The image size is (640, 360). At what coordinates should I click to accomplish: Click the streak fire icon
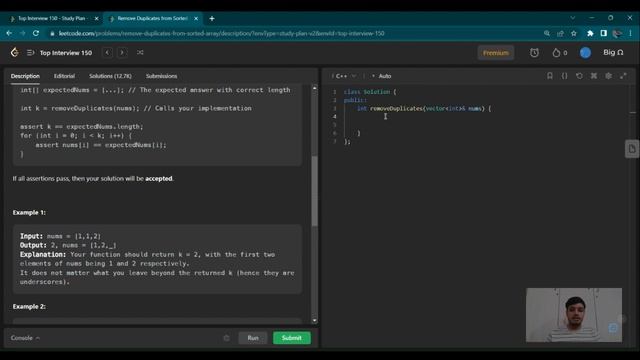coord(556,53)
